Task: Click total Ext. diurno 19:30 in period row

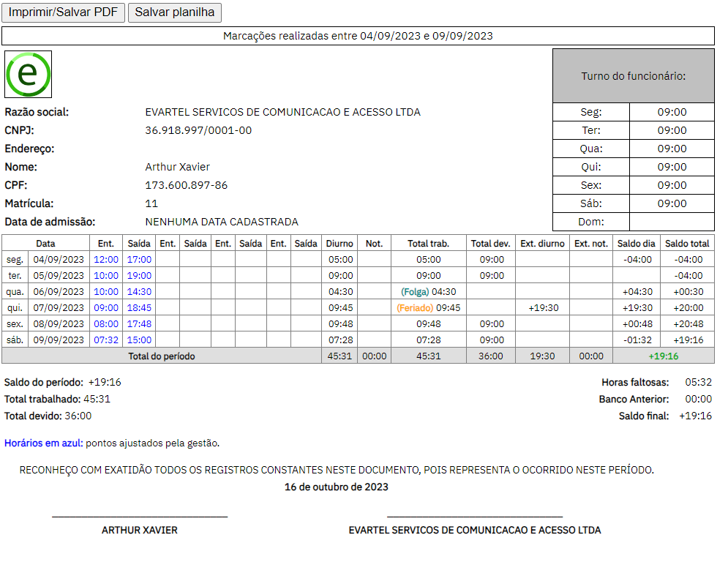Action: tap(542, 356)
